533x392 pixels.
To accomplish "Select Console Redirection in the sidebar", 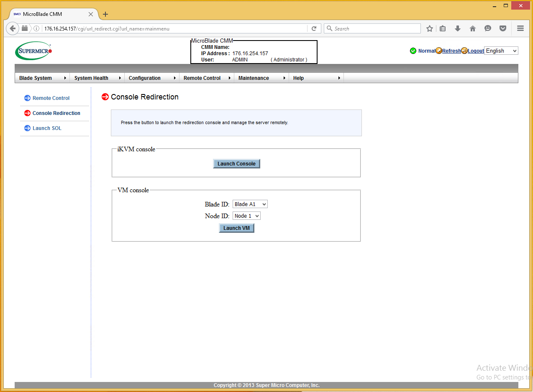I will pos(56,113).
